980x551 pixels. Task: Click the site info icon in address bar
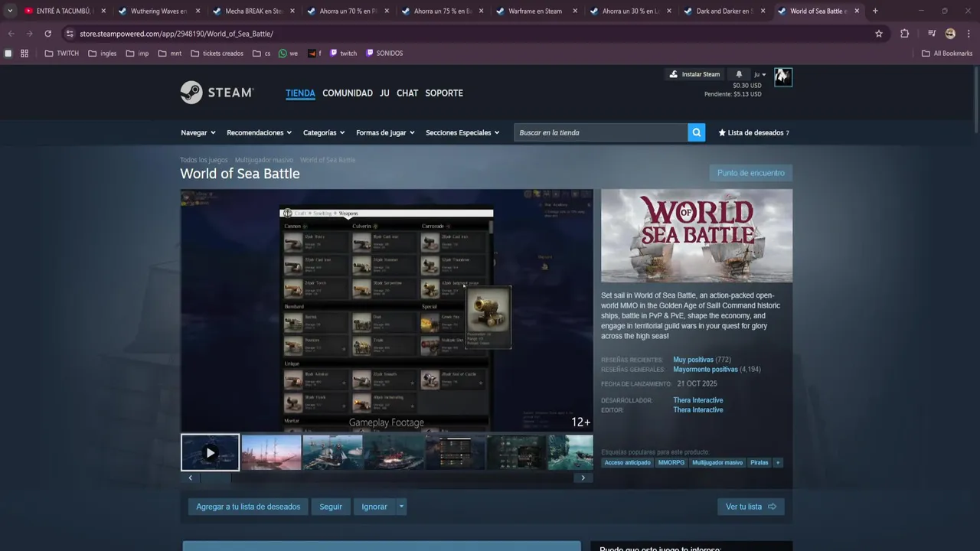tap(70, 34)
